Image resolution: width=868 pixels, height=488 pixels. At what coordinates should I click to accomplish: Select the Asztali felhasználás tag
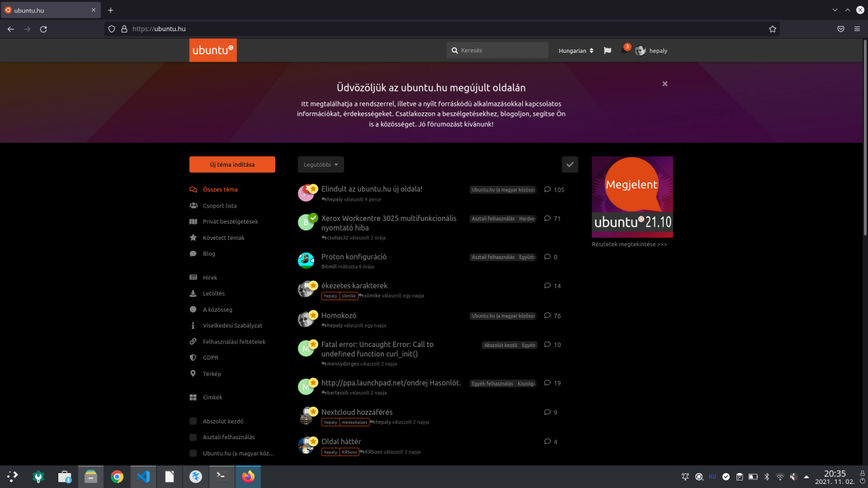point(222,437)
